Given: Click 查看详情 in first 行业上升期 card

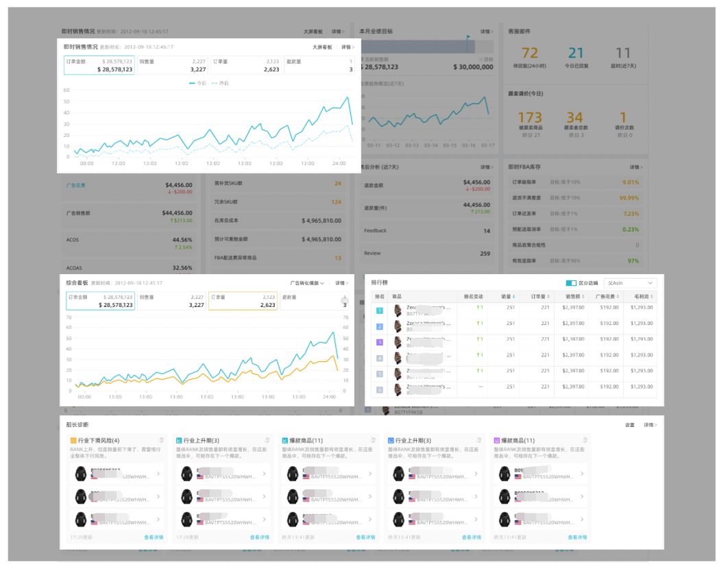Looking at the screenshot, I should click(x=260, y=537).
